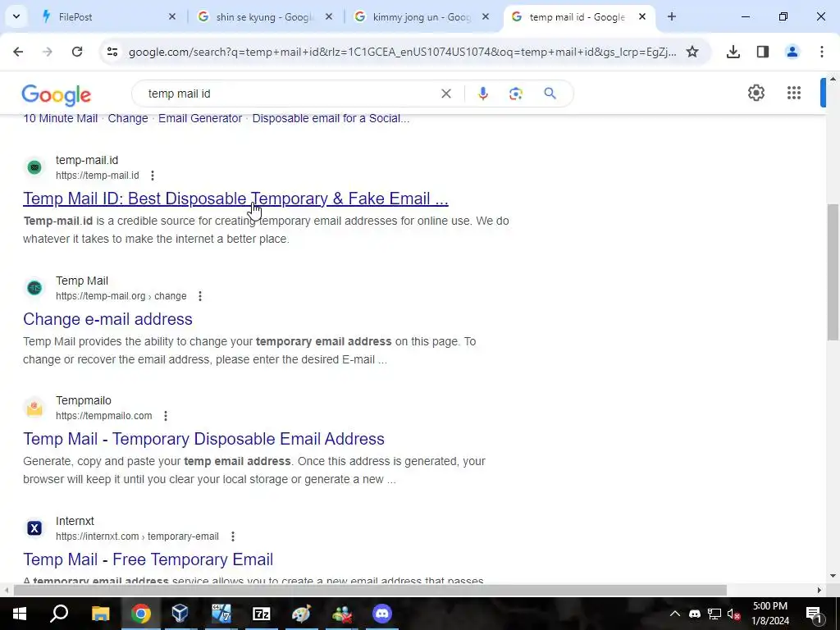View site information icon in address bar

pos(112,52)
